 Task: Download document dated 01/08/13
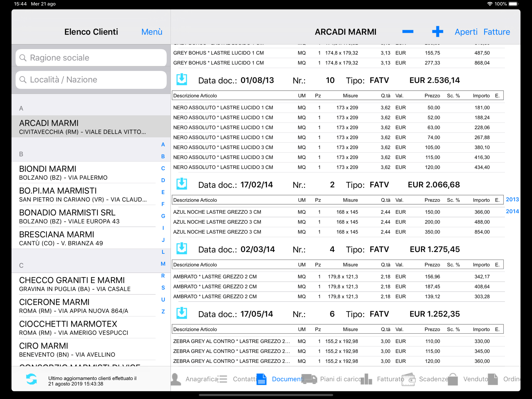pyautogui.click(x=181, y=80)
